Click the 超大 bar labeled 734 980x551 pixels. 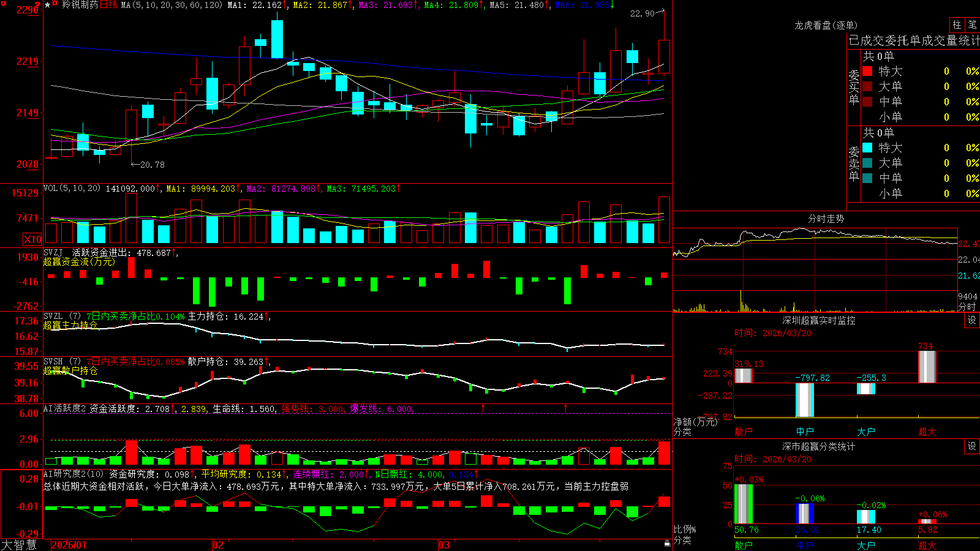pos(927,367)
